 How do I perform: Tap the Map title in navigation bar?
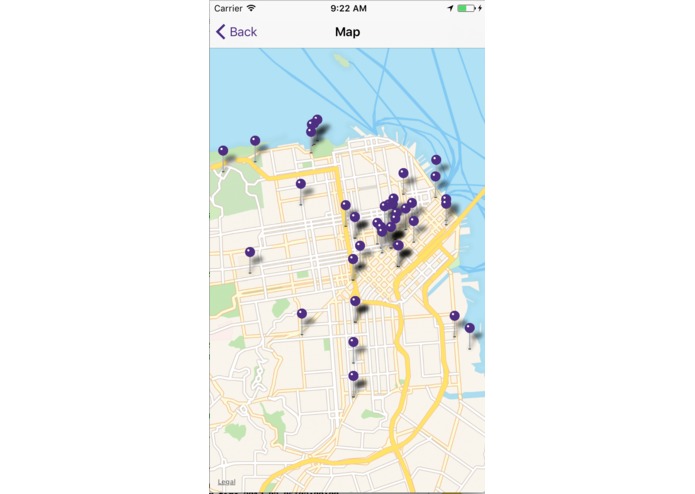[x=348, y=32]
